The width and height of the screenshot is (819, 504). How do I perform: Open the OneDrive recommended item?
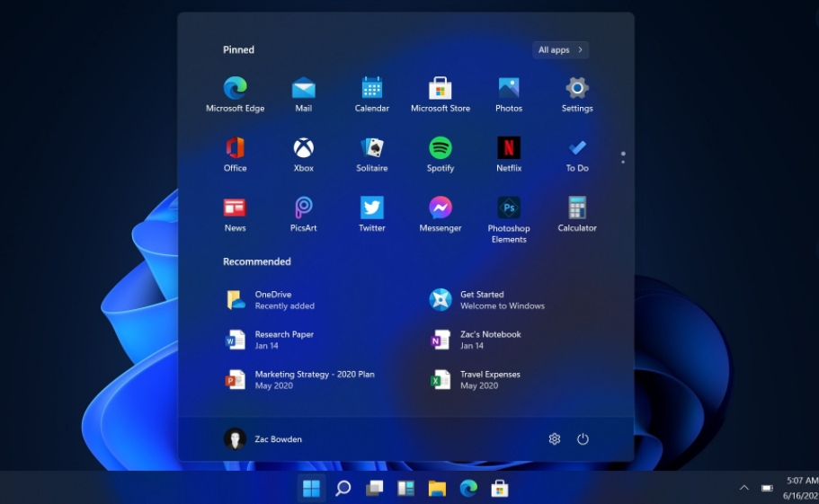pyautogui.click(x=272, y=300)
